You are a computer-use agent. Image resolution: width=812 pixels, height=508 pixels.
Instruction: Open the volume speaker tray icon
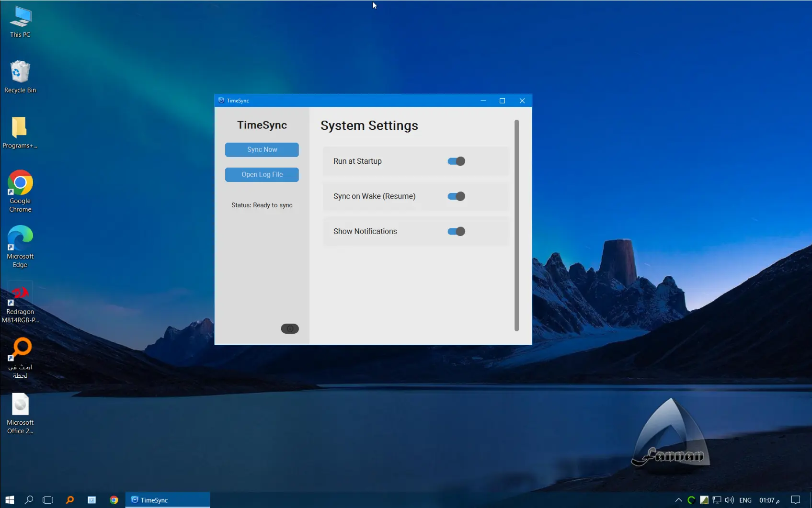tap(730, 500)
